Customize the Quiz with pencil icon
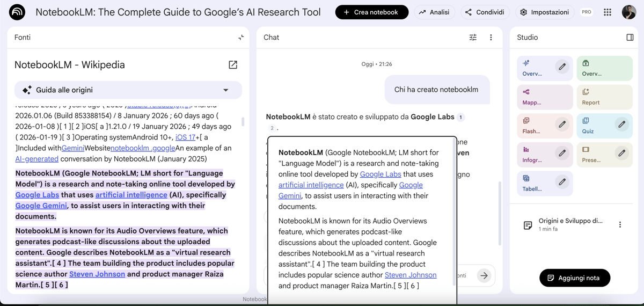Image resolution: width=644 pixels, height=306 pixels. [621, 125]
